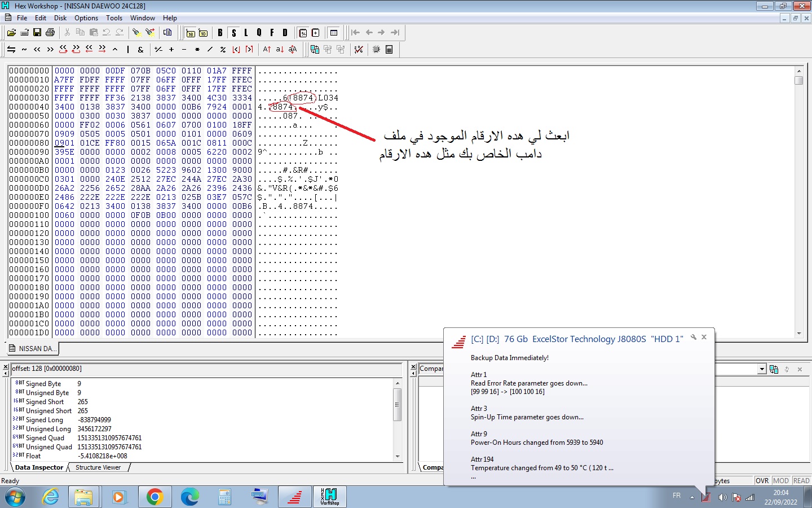Open Google Chrome from the taskbar
This screenshot has width=812, height=508.
(155, 497)
